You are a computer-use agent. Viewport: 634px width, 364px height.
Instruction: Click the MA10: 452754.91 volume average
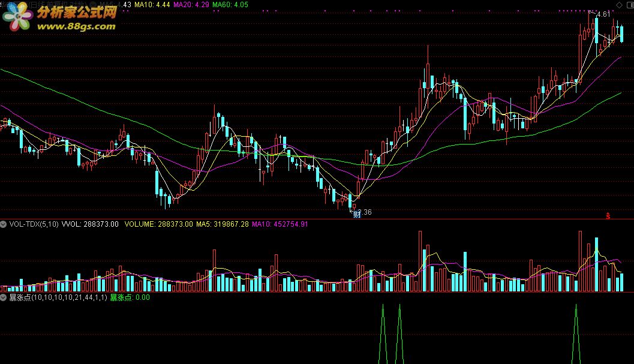280,224
